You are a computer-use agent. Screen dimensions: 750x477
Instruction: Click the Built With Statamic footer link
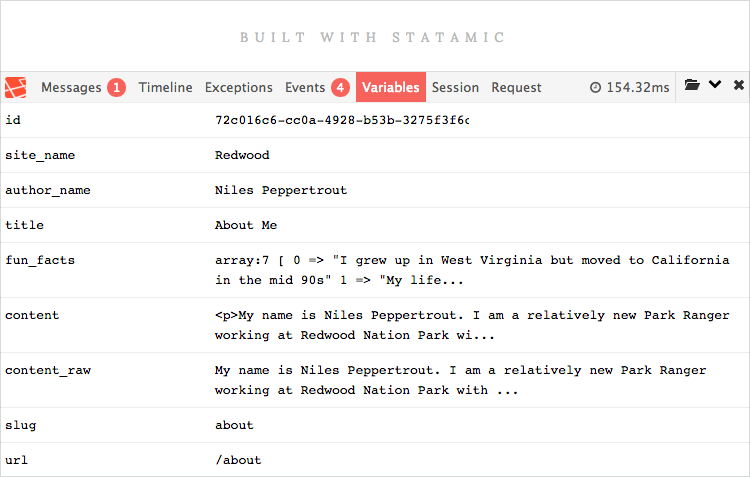coord(372,37)
